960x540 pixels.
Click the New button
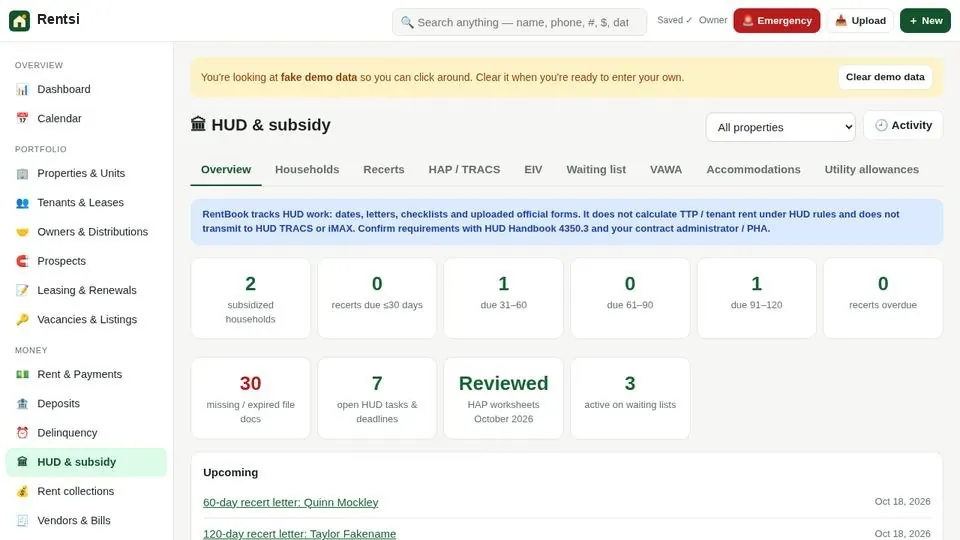click(x=925, y=21)
